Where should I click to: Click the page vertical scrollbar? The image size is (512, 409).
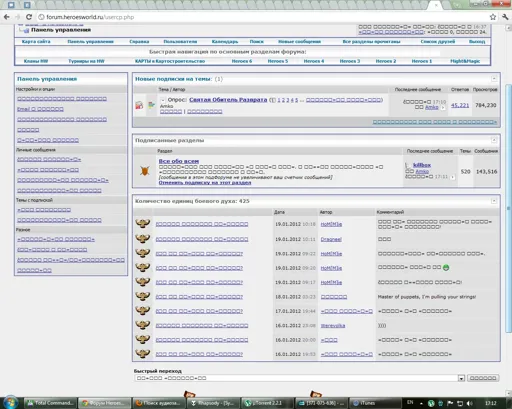pyautogui.click(x=508, y=208)
